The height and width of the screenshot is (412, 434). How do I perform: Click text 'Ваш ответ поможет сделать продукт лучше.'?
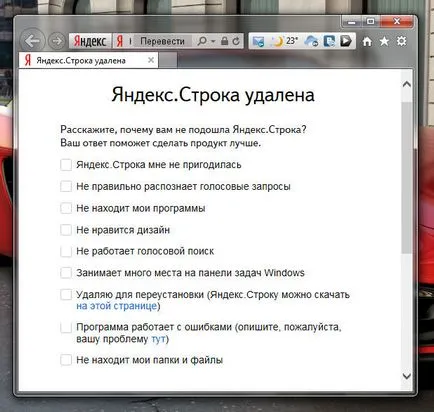coord(160,143)
